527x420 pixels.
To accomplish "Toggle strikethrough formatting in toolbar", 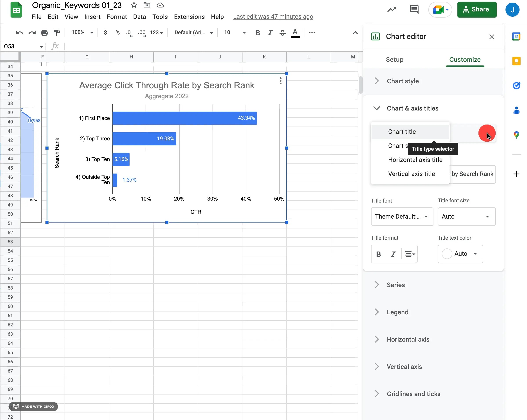I will (283, 33).
